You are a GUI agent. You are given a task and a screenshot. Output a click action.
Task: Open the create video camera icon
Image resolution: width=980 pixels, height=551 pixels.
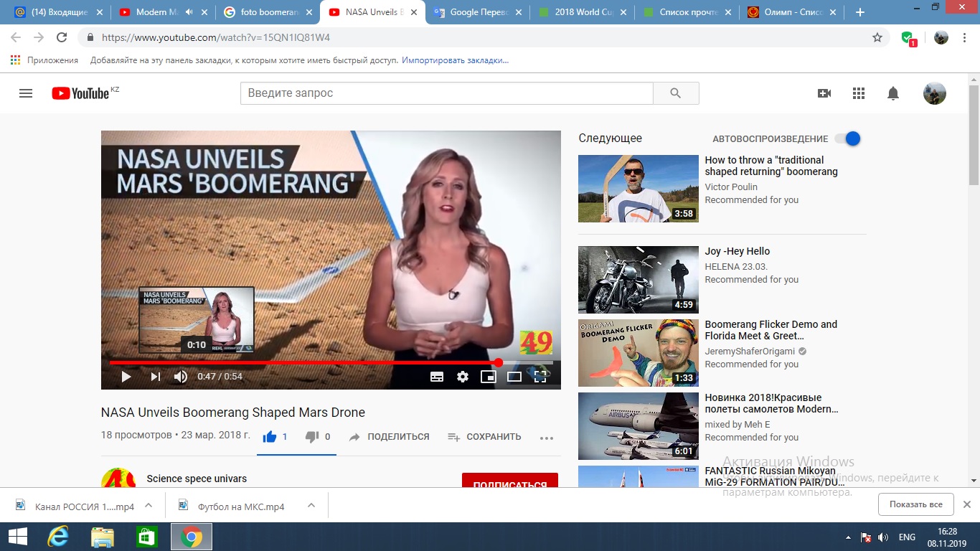824,93
